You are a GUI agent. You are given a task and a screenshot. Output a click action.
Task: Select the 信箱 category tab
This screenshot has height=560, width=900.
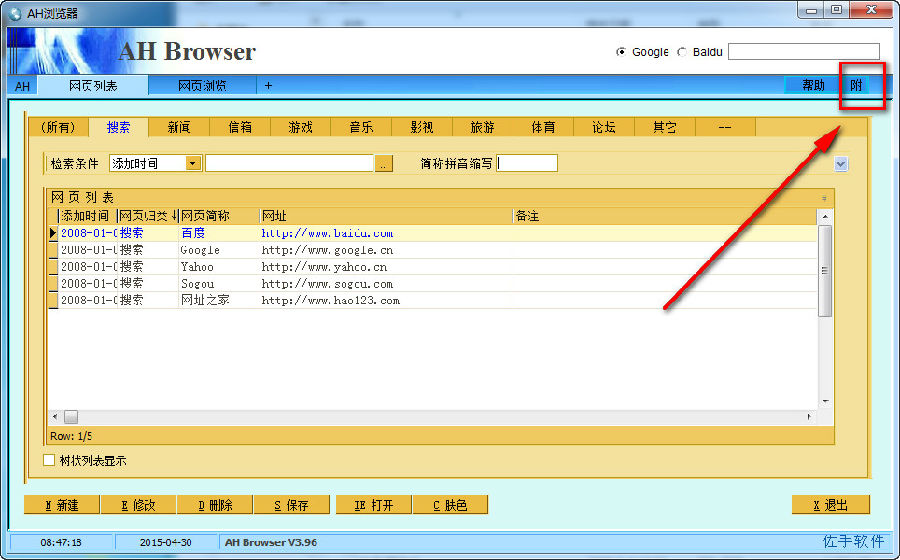[240, 127]
